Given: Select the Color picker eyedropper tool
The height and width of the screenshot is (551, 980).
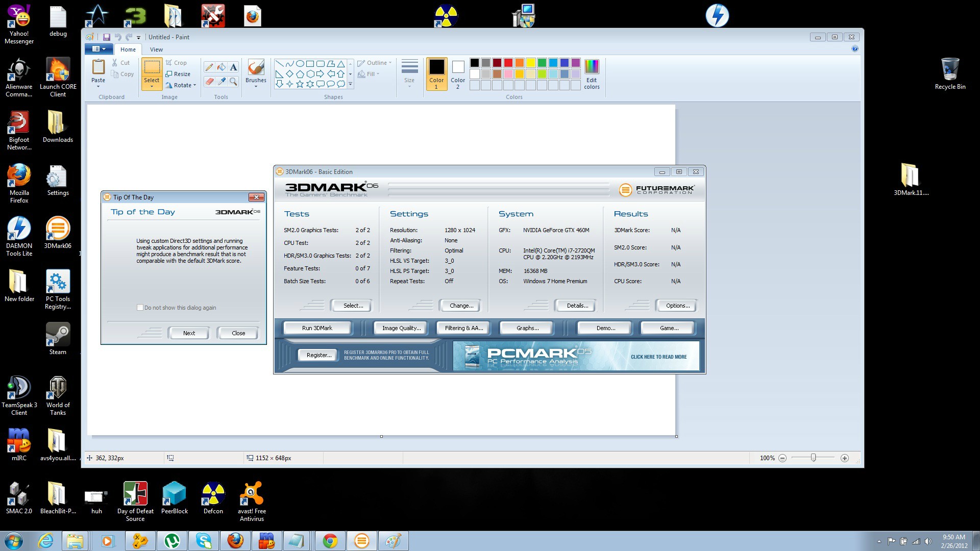Looking at the screenshot, I should (x=221, y=81).
